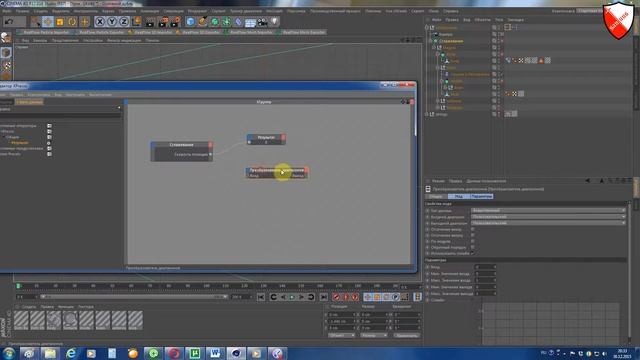Screen dimensions: 640x360
Task: Open the Объект dropdown in Coordinates panel
Action: coord(342,335)
